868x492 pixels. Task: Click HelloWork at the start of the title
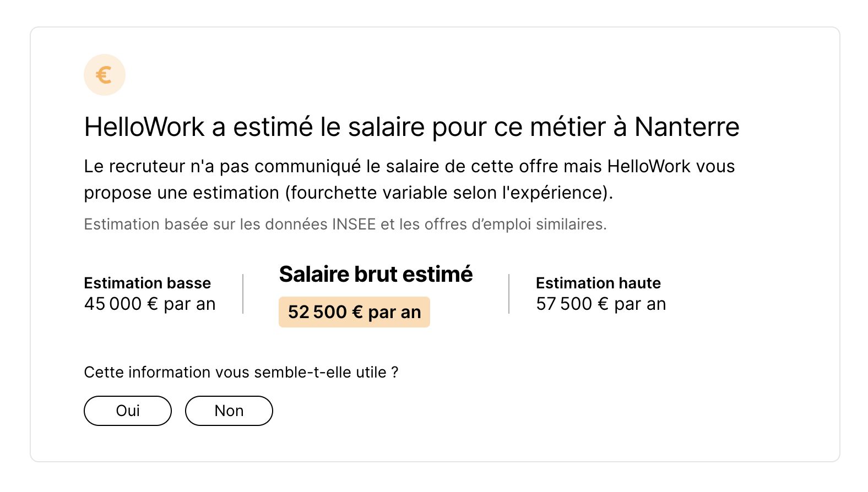144,127
